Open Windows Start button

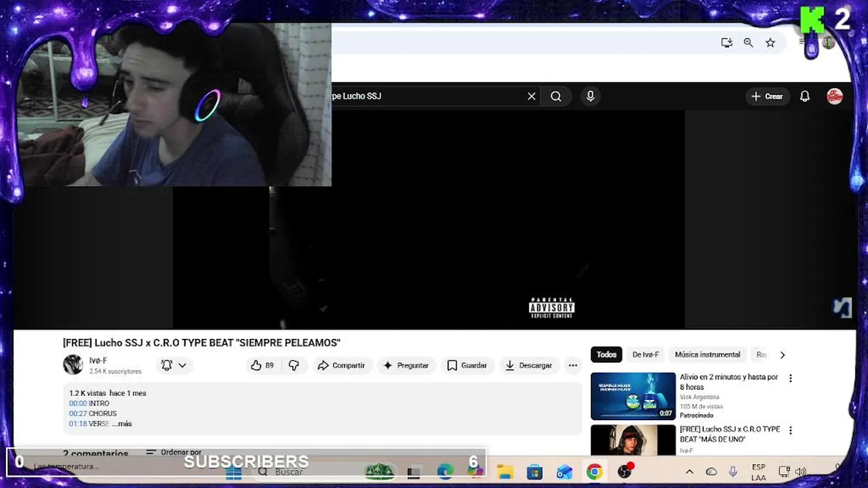point(233,472)
